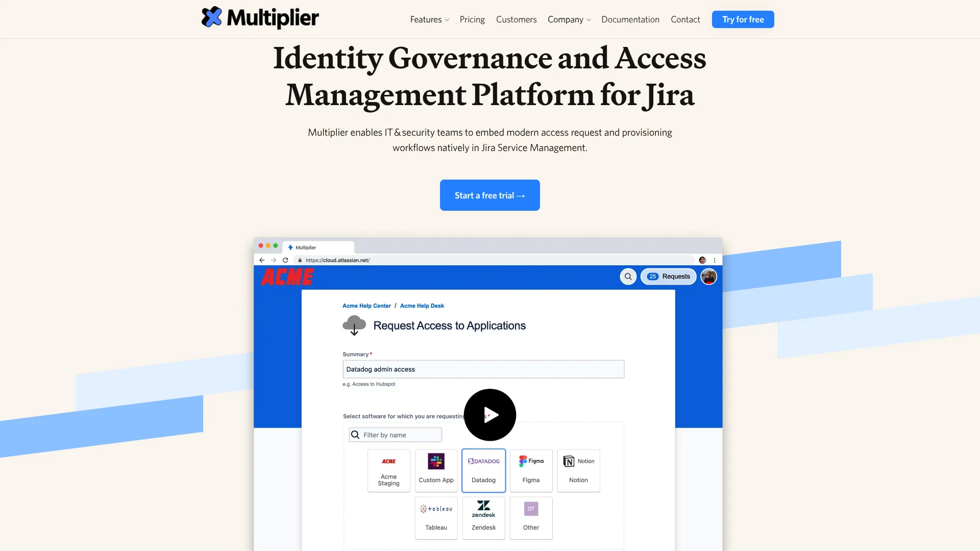Open the 25 Requests button
Screen dimensions: 980x551
coord(668,277)
